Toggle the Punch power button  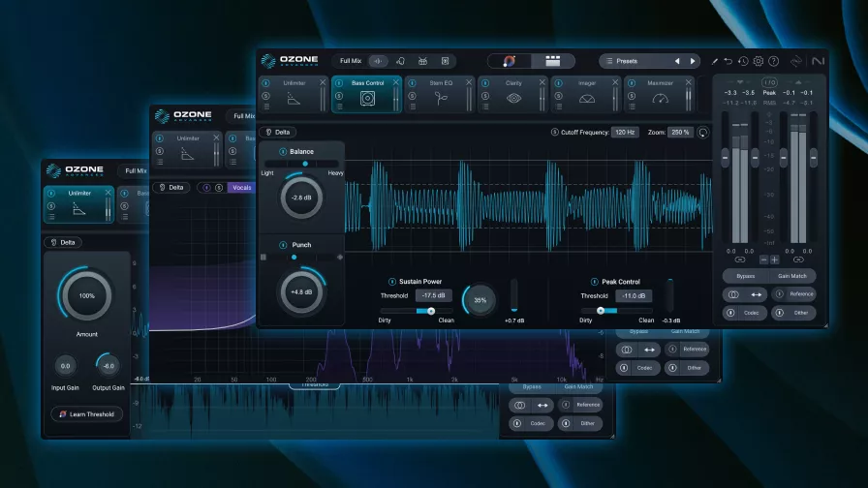(283, 245)
